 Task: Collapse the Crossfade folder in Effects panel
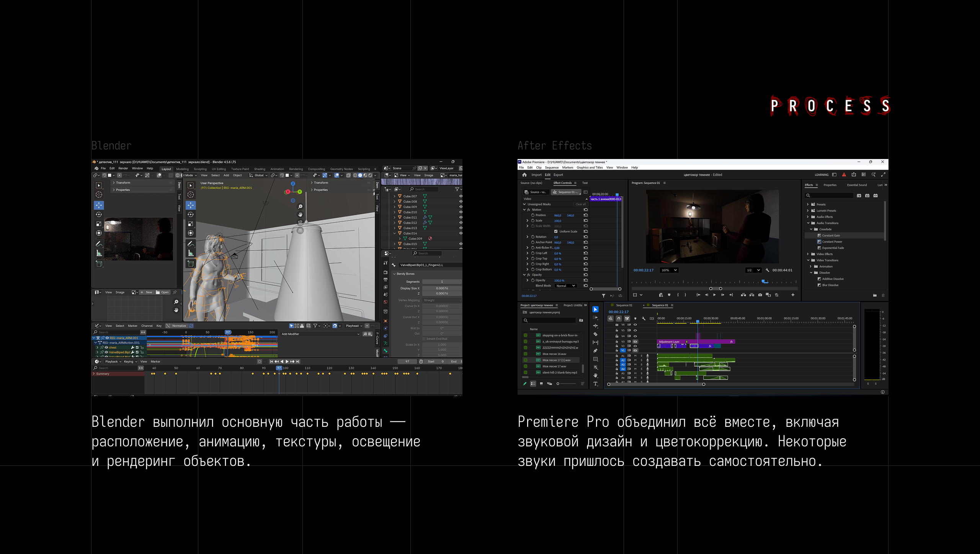click(811, 229)
